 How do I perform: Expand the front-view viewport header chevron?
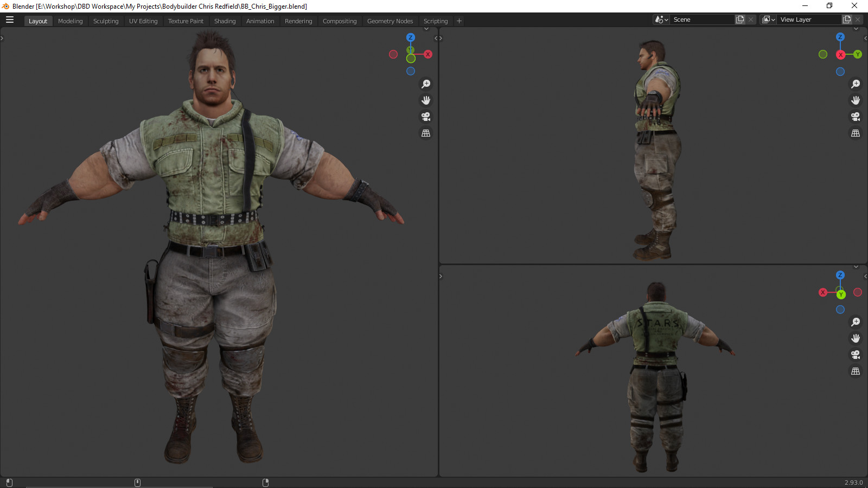(x=426, y=29)
